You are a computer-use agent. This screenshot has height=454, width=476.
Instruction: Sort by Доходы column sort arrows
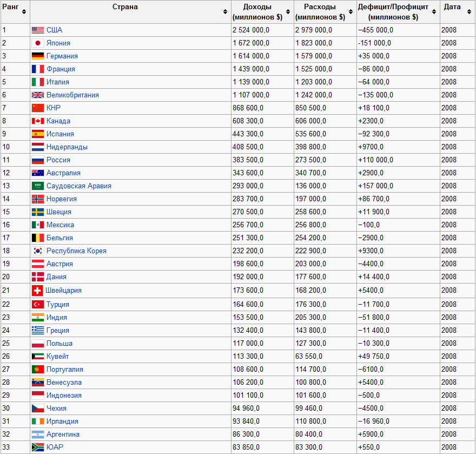click(x=288, y=12)
